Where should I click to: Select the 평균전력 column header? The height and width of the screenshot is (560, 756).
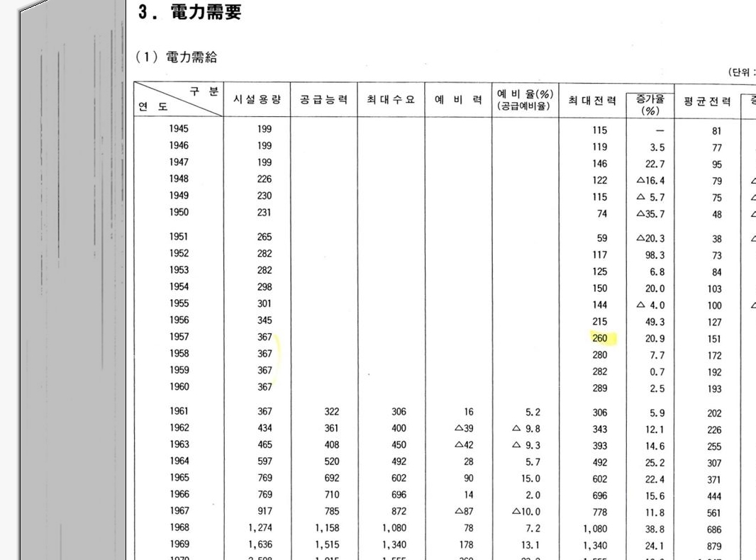(706, 101)
